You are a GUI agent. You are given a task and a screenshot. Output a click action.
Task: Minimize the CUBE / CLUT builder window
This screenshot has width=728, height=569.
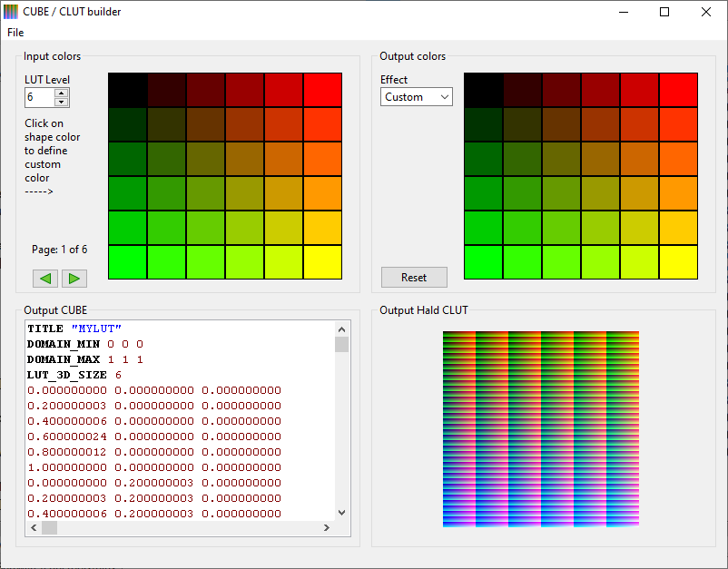pyautogui.click(x=624, y=12)
